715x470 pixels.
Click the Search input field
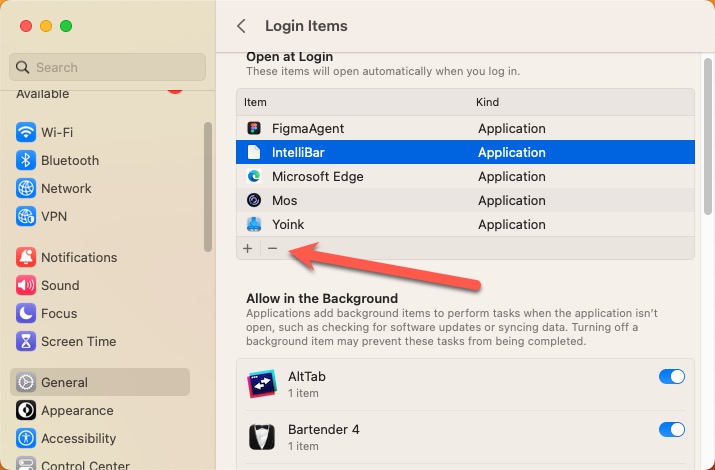pos(107,67)
